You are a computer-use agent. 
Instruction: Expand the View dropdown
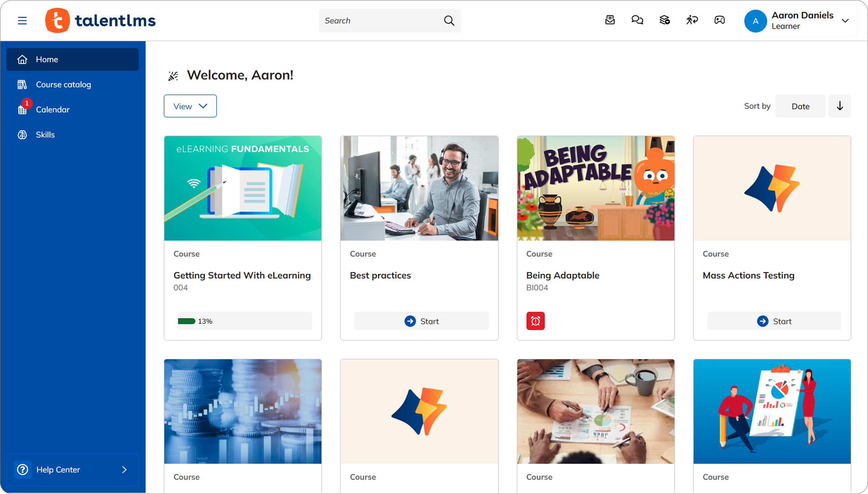click(x=190, y=106)
